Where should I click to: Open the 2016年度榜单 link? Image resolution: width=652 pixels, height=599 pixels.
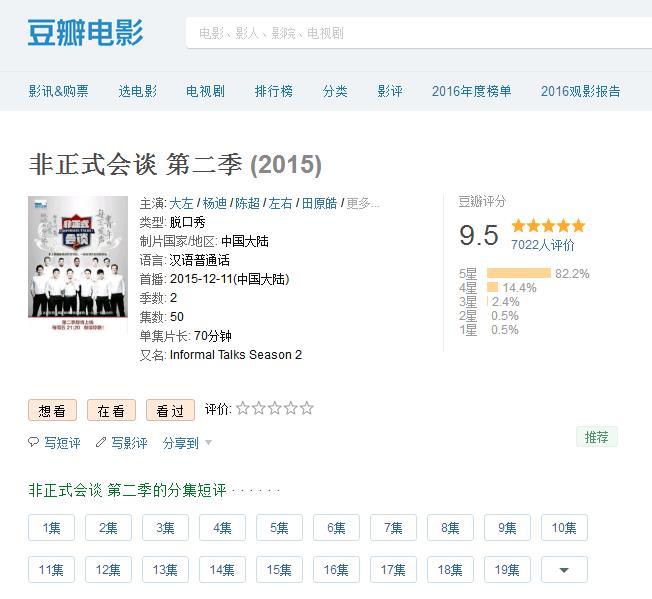(x=472, y=91)
